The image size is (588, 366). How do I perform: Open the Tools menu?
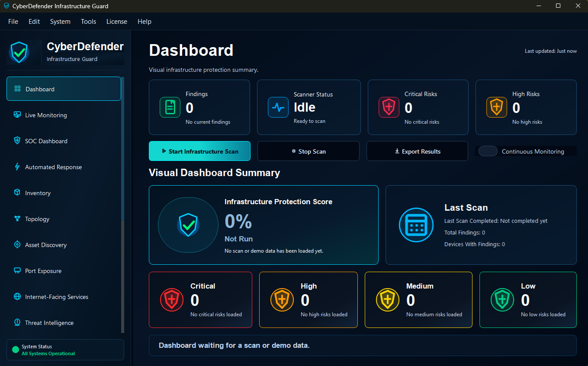pyautogui.click(x=88, y=22)
